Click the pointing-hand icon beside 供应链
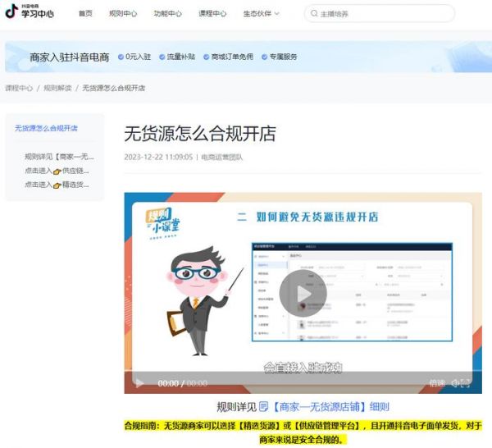The width and height of the screenshot is (492, 448). [x=57, y=171]
